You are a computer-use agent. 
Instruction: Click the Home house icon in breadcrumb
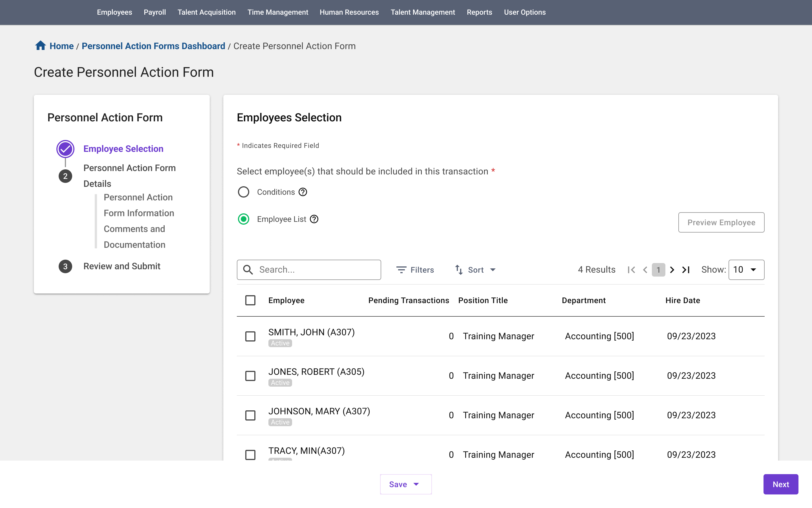pos(41,46)
